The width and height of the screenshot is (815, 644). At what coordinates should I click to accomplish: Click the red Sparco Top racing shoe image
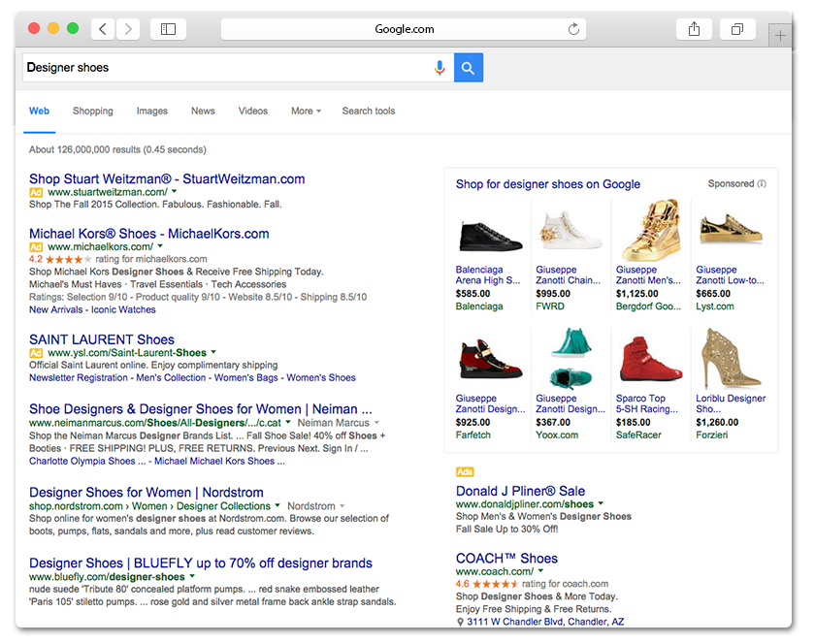coord(651,359)
